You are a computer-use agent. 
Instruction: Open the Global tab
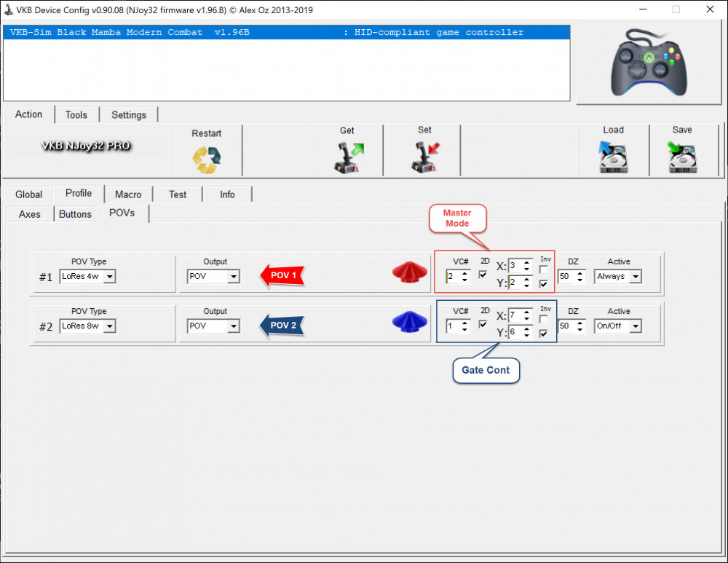click(x=29, y=194)
